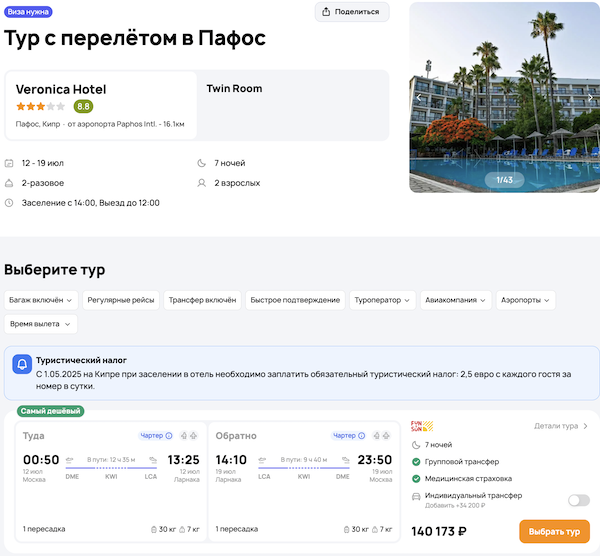600x556 pixels.
Task: Show the next hotel photo arrow
Action: (591, 98)
